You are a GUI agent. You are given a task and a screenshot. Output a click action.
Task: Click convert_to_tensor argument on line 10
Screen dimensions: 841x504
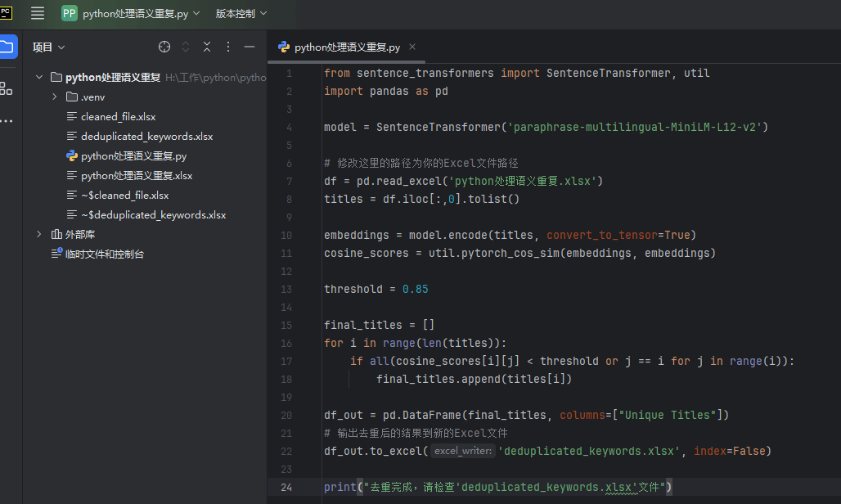pyautogui.click(x=602, y=235)
